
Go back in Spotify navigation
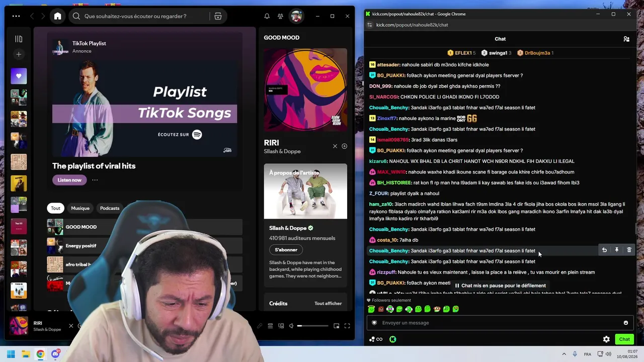pos(32,16)
